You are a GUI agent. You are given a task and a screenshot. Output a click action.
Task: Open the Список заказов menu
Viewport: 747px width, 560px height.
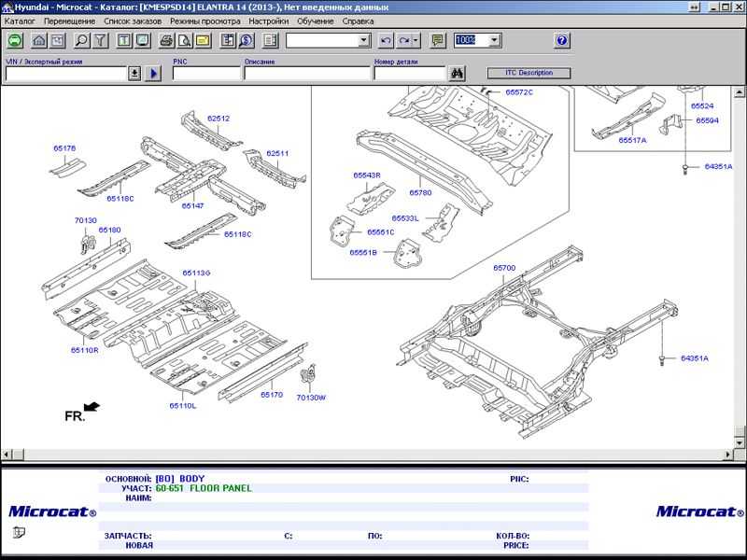133,21
